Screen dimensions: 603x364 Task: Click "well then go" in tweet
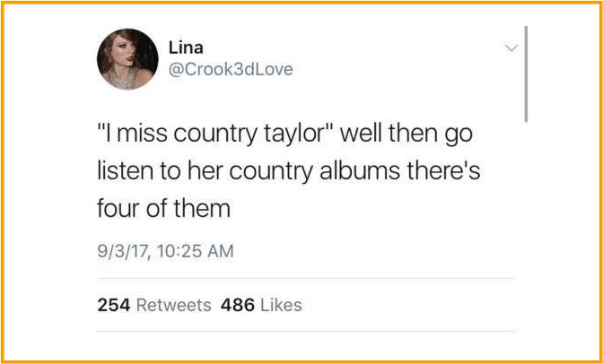[406, 135]
